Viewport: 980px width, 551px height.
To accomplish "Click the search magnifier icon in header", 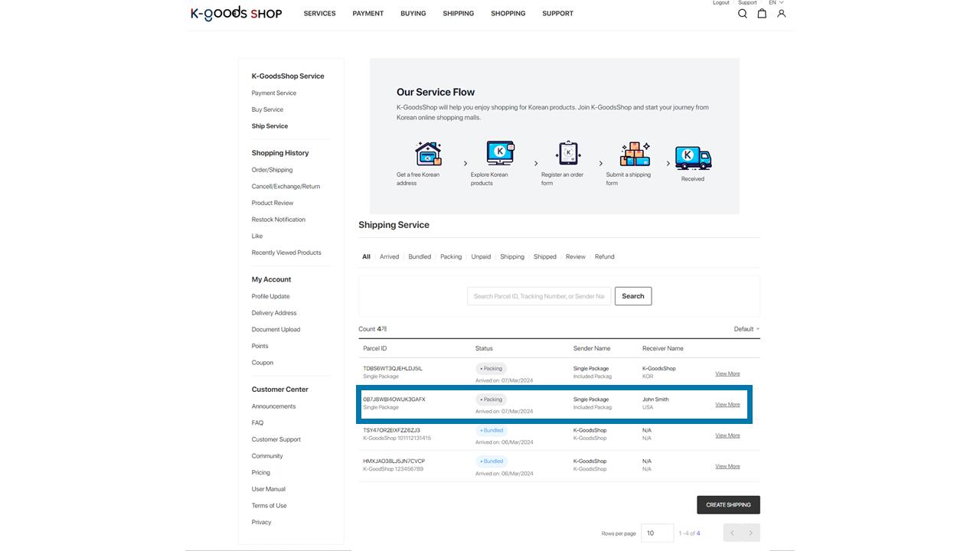I will coord(742,14).
